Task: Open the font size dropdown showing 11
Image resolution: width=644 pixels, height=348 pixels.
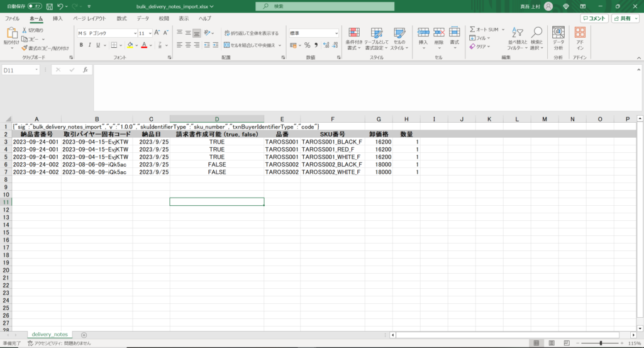Action: click(x=150, y=33)
